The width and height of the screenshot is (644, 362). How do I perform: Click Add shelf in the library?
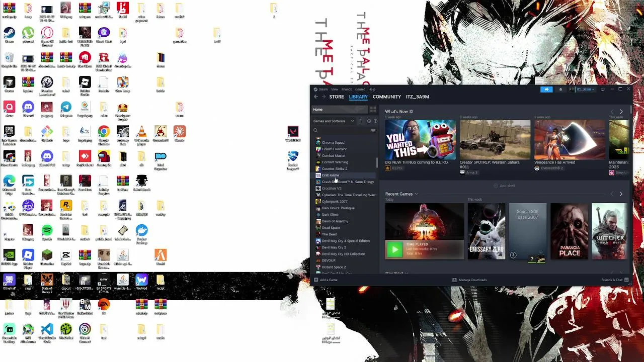click(x=505, y=186)
